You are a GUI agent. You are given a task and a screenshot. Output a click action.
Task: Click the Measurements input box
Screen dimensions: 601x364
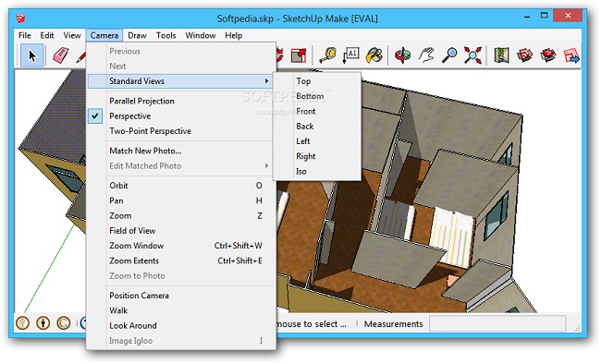point(497,323)
